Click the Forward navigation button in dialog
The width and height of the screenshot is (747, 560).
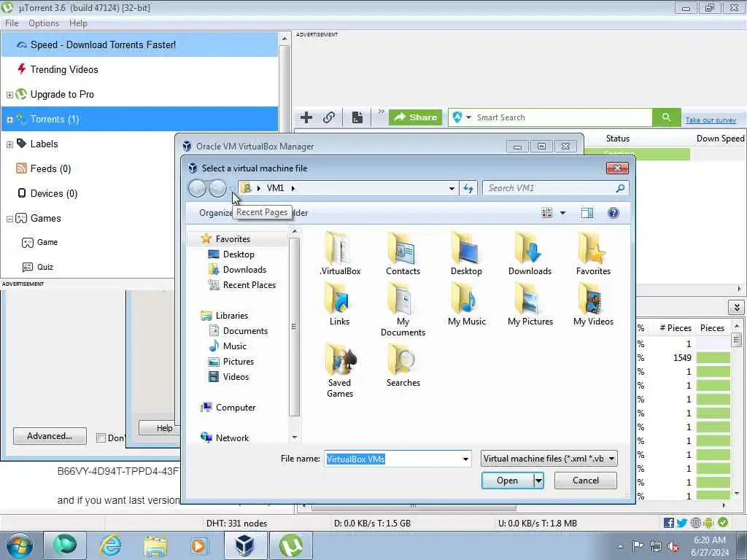(x=217, y=189)
